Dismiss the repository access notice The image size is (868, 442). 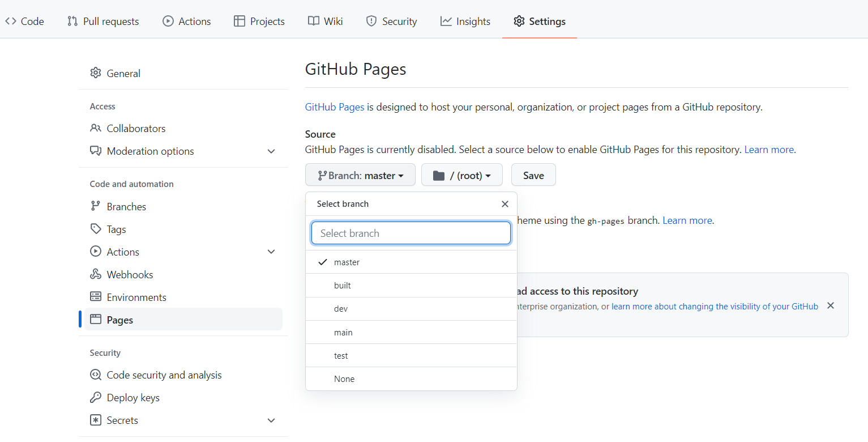pyautogui.click(x=831, y=305)
